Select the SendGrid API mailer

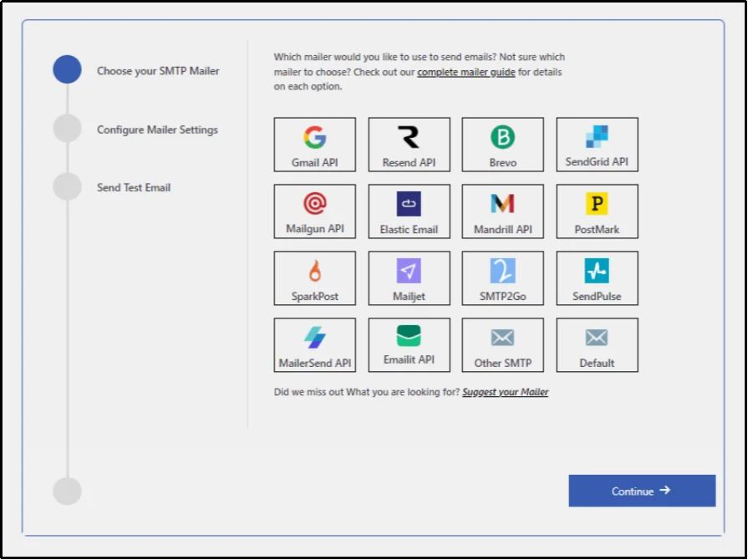[597, 144]
